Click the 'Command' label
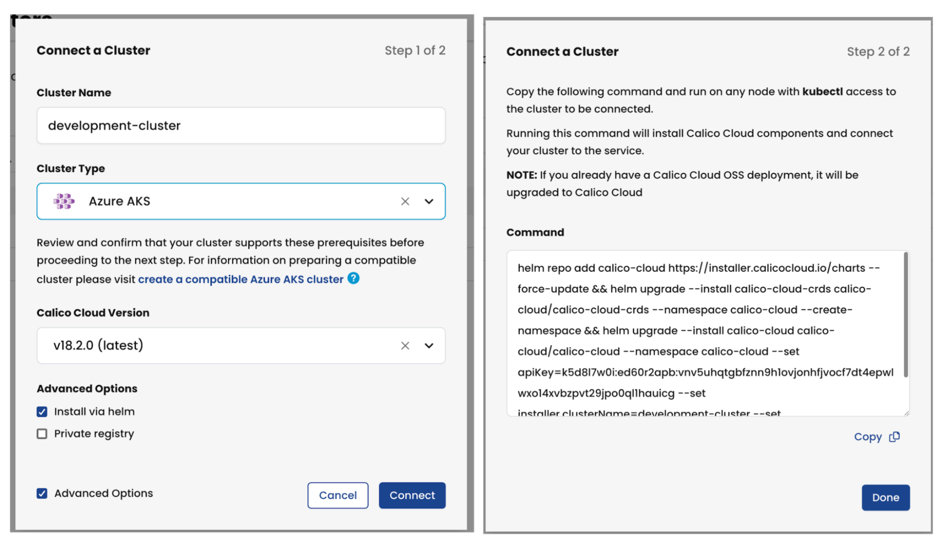Image resolution: width=942 pixels, height=560 pixels. tap(535, 232)
